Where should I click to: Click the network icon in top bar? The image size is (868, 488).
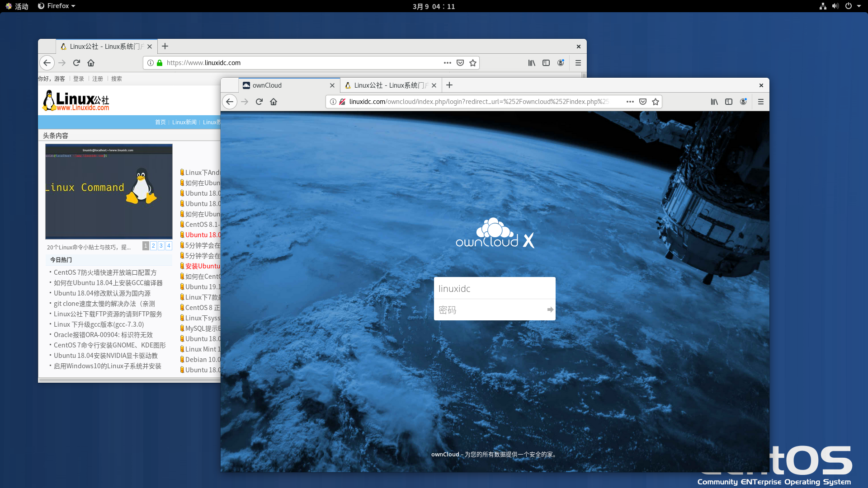[823, 6]
